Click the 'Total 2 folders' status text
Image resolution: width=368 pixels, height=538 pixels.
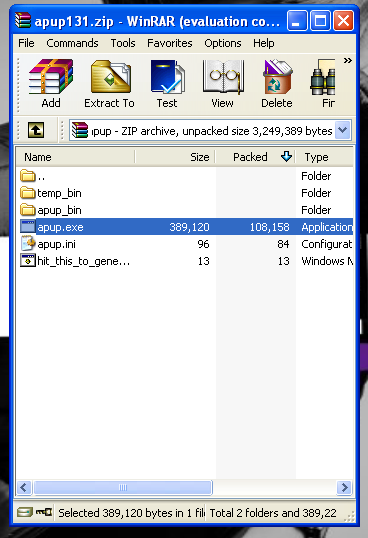[273, 513]
